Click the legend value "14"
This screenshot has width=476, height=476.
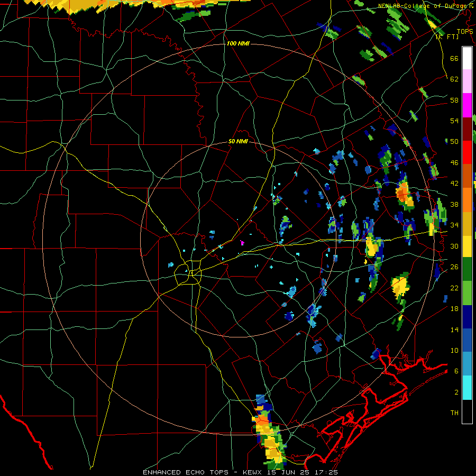pos(454,329)
